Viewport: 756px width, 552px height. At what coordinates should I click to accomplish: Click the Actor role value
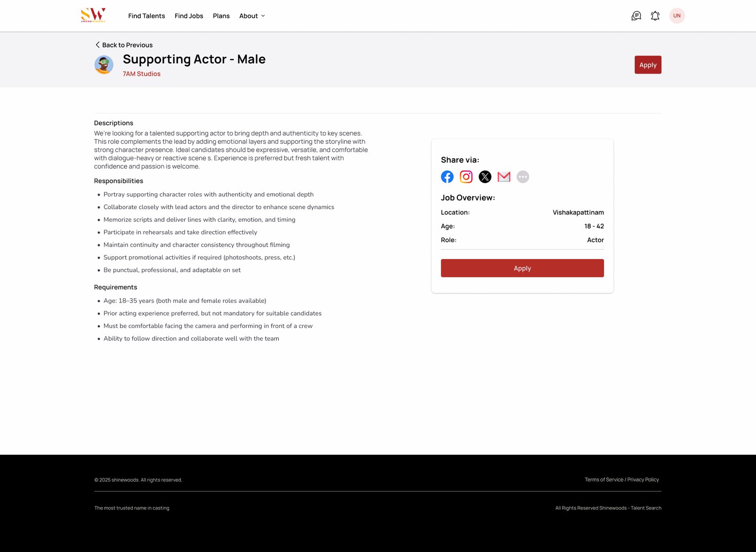595,240
